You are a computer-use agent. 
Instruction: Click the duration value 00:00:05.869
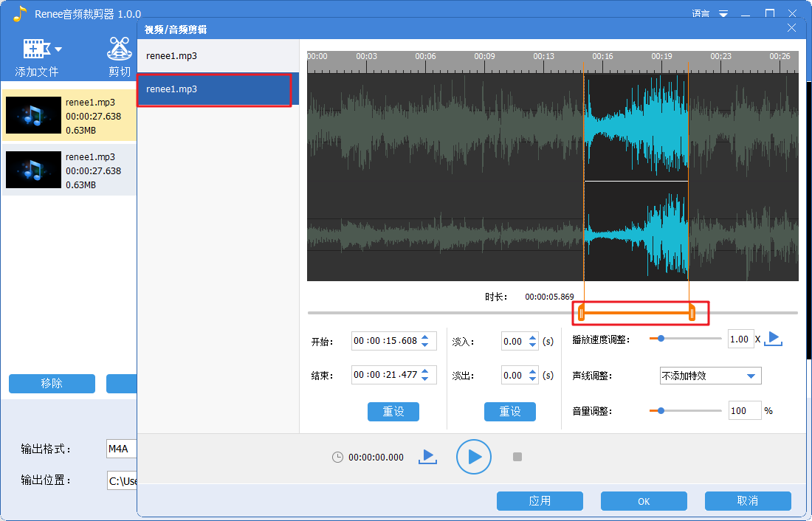click(549, 297)
